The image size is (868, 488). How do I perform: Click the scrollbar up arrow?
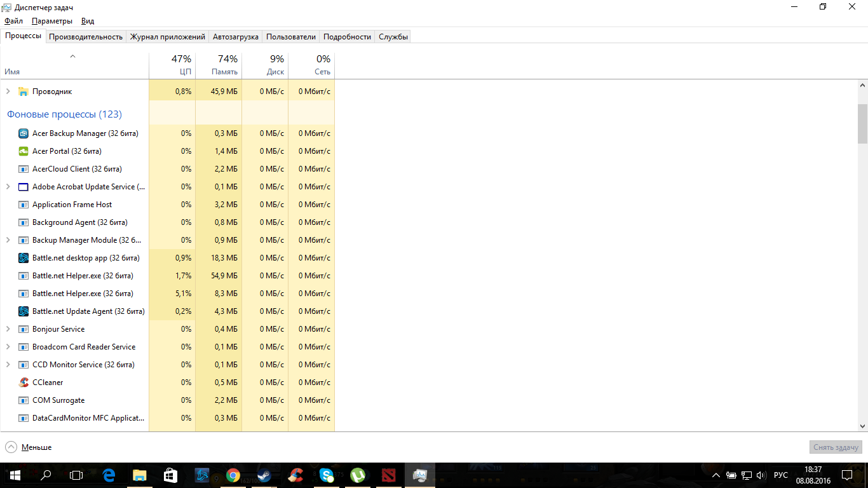pyautogui.click(x=862, y=85)
